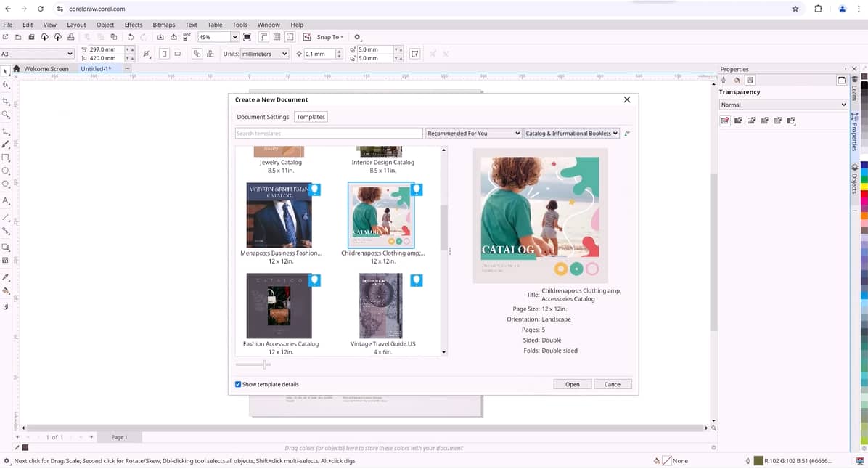The height and width of the screenshot is (469, 868).
Task: Expand Catalog & Informational Booklets dropdown
Action: click(x=572, y=134)
